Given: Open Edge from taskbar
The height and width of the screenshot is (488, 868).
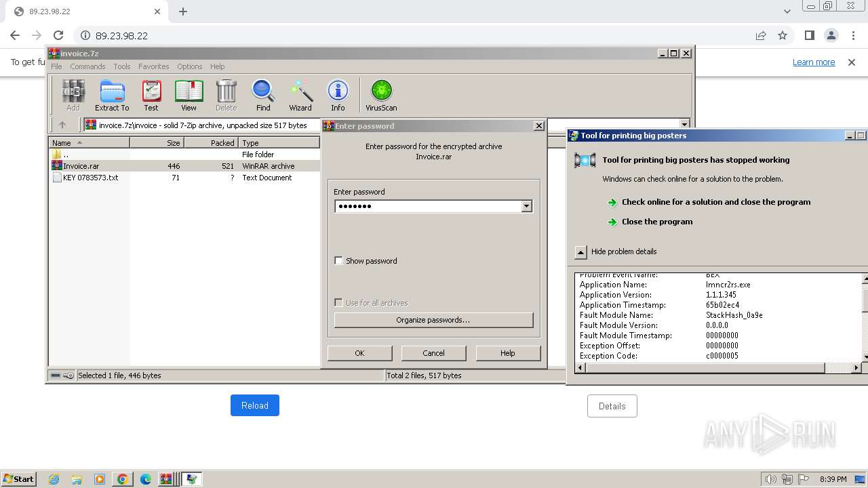Looking at the screenshot, I should pyautogui.click(x=146, y=479).
